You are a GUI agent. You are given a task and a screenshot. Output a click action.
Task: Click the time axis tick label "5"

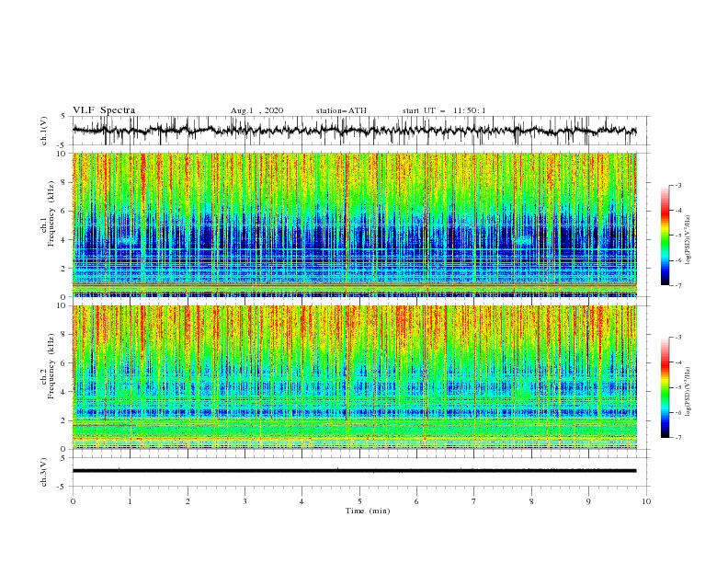tap(359, 501)
